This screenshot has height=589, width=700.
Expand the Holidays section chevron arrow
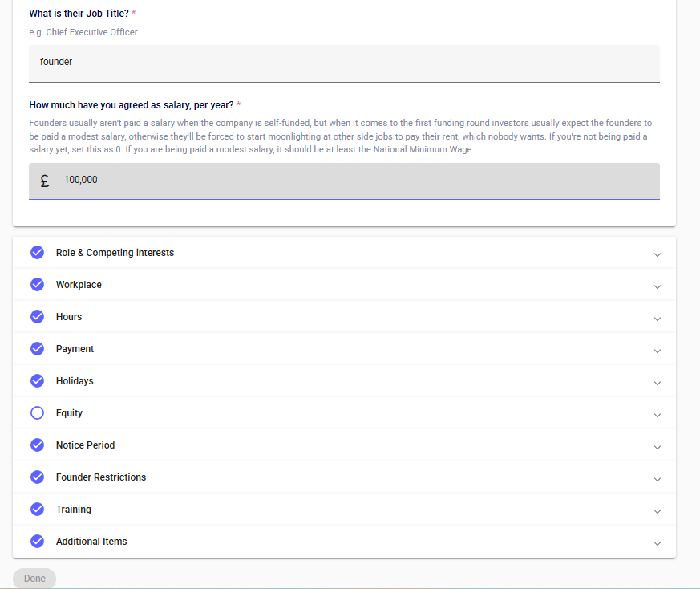pos(658,383)
